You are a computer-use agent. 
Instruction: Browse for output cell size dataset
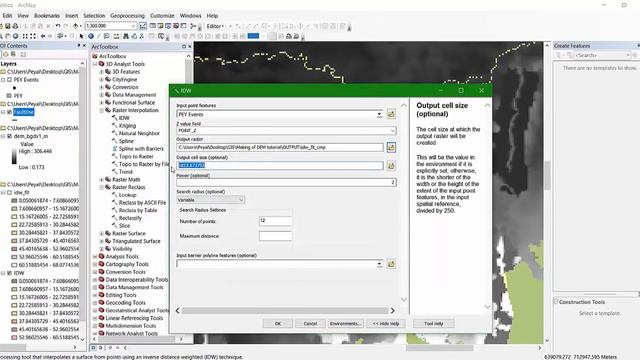click(x=391, y=165)
